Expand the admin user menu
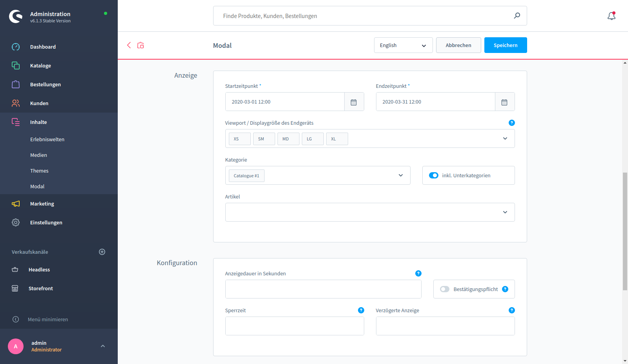The width and height of the screenshot is (628, 364). pyautogui.click(x=102, y=346)
